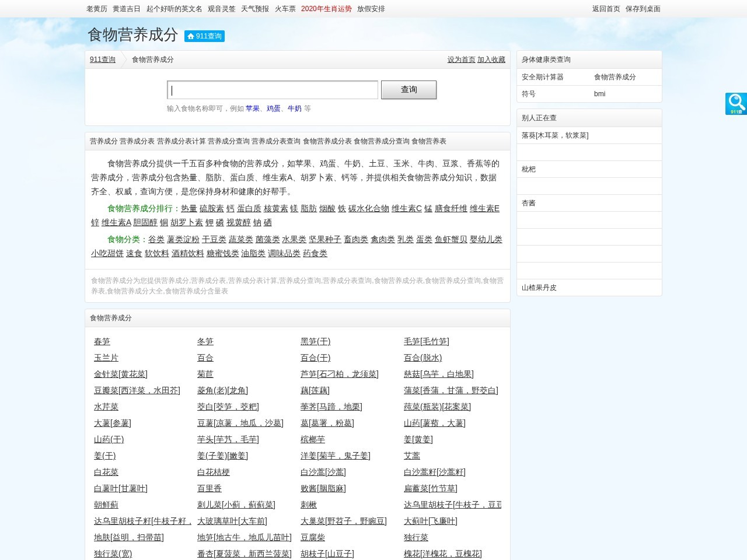
Task: Open the 薯类淀粉 food category
Action: 183,239
